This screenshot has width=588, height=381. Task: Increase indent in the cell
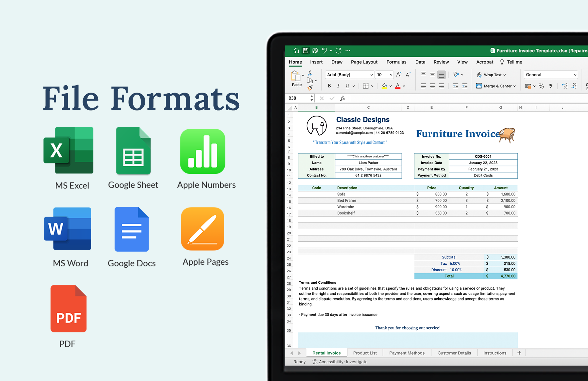tap(465, 86)
